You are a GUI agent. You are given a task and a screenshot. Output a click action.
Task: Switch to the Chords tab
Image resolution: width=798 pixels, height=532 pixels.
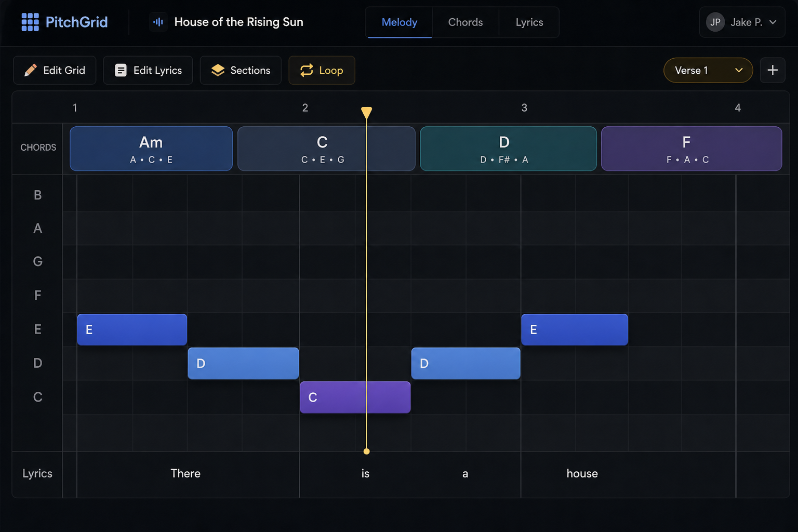[465, 22]
